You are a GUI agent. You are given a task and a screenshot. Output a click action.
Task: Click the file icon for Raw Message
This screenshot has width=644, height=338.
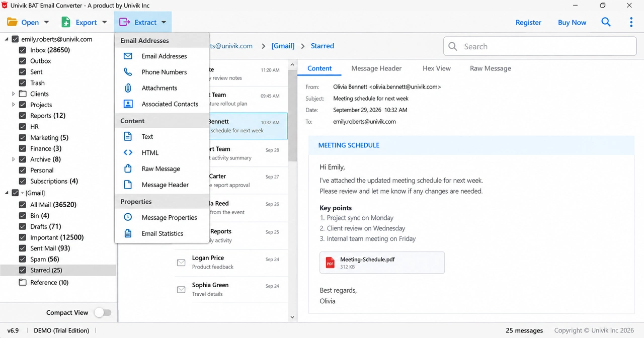tap(128, 168)
